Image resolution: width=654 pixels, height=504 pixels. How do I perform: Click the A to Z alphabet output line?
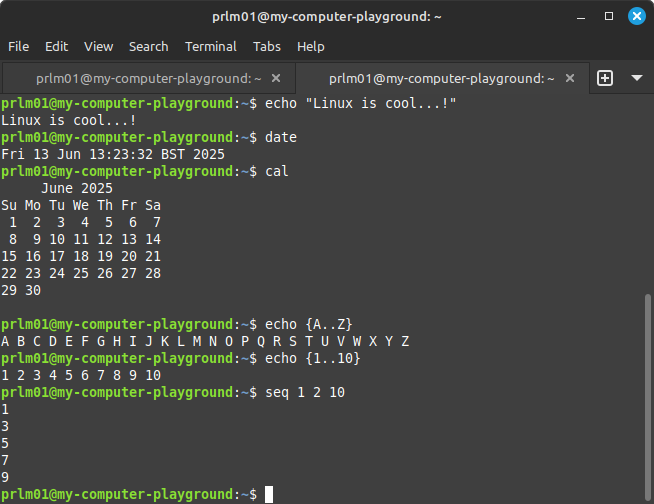(x=205, y=341)
